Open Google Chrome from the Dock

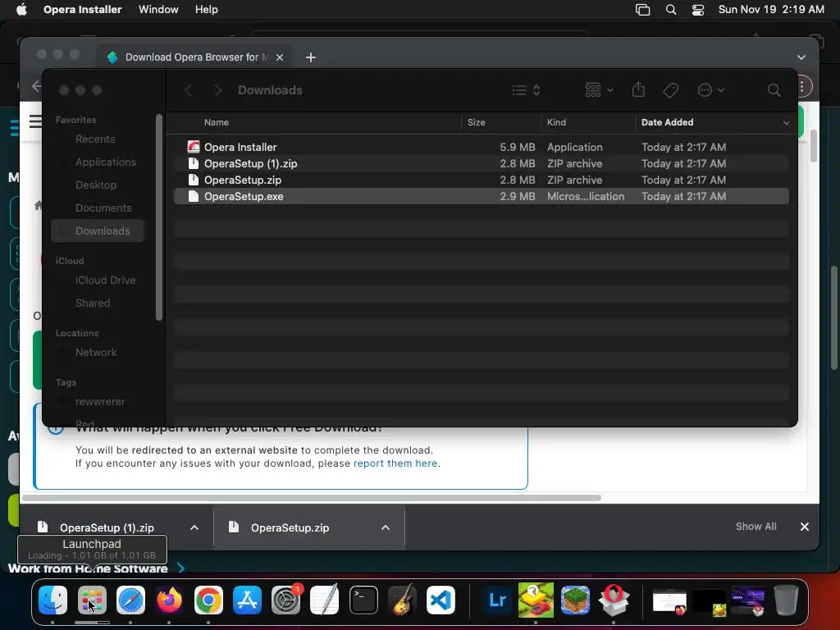[208, 600]
